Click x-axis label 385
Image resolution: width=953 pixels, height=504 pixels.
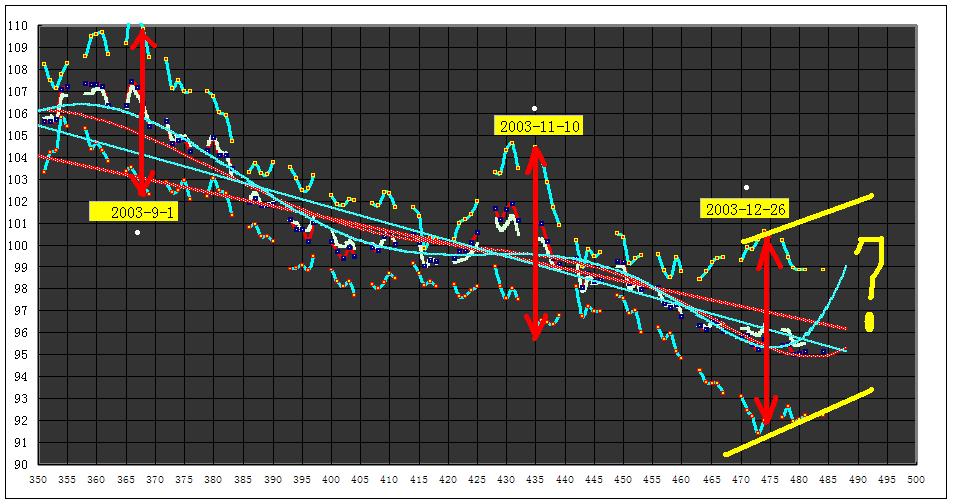pos(243,480)
